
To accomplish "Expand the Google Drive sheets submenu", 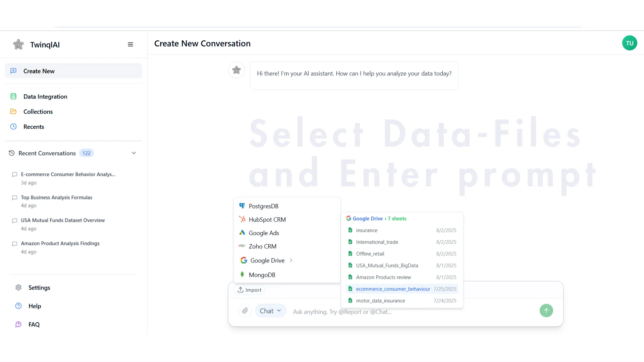I will click(291, 260).
